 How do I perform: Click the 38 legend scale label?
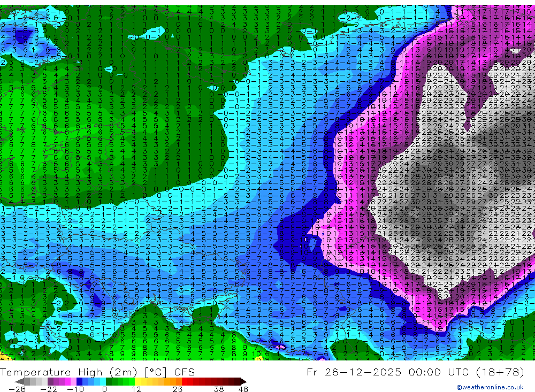[x=219, y=389]
